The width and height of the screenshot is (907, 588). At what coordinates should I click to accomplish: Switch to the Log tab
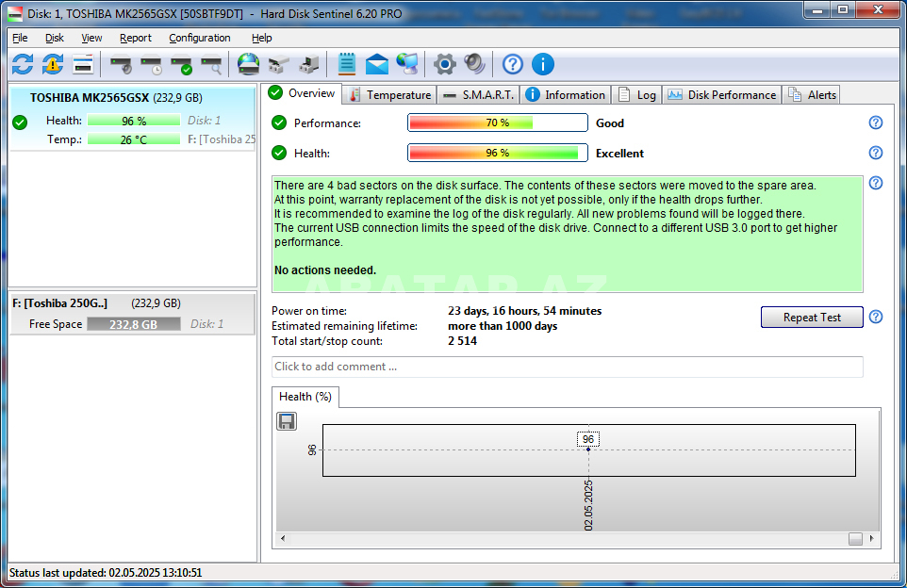tap(636, 95)
